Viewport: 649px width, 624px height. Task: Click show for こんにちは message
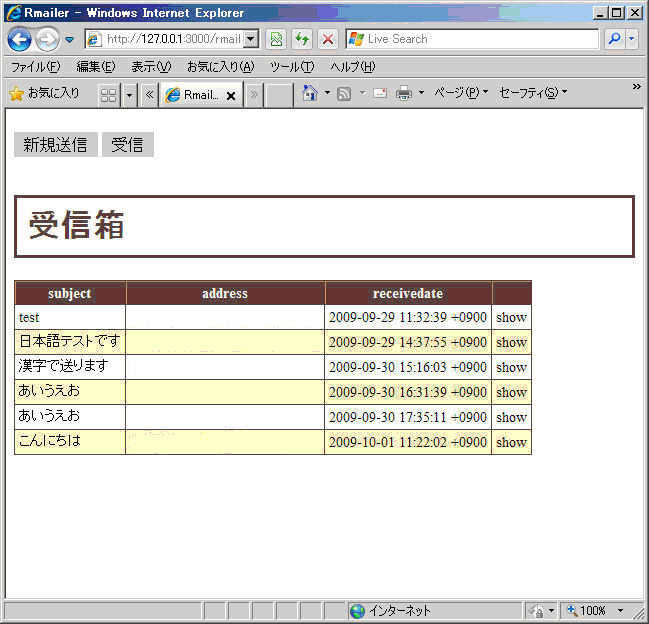[512, 442]
